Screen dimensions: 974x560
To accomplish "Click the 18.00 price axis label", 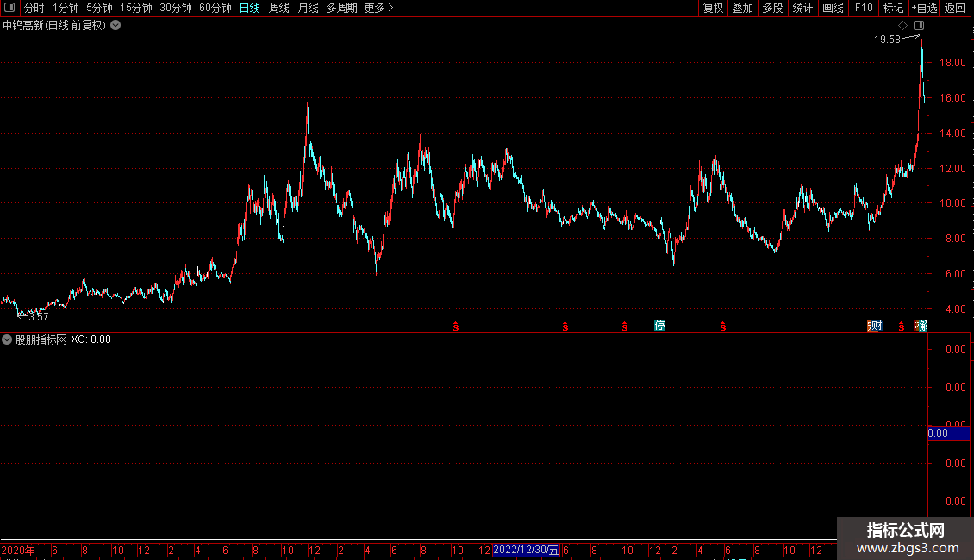I will [952, 63].
